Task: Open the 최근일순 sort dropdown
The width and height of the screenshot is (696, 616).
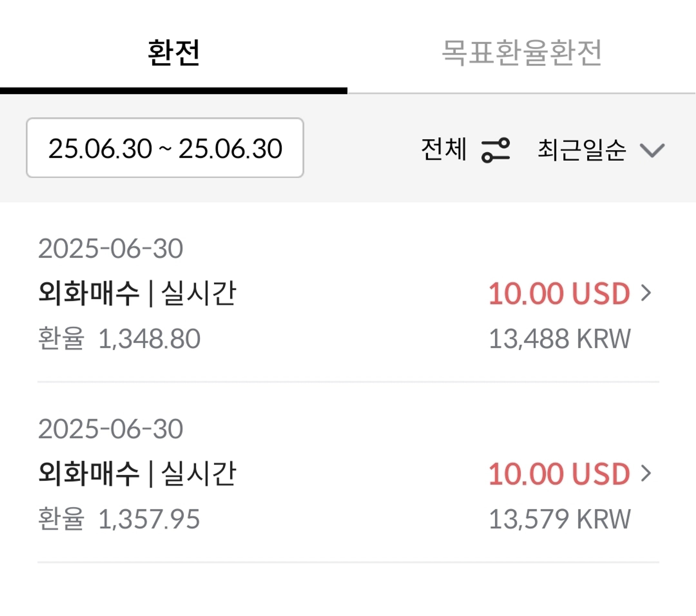Action: click(x=582, y=150)
